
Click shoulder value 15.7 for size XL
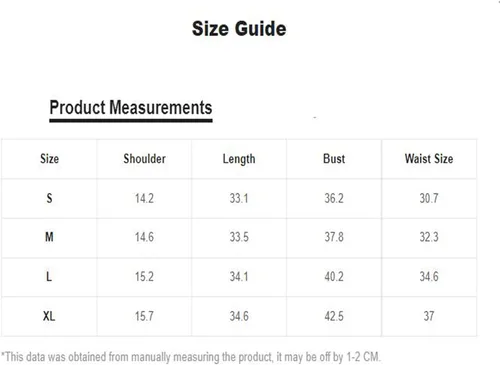pos(144,316)
